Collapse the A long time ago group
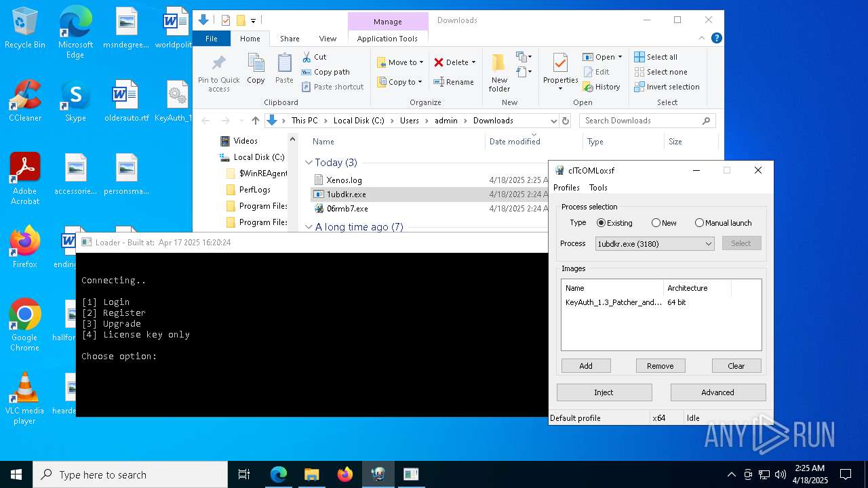This screenshot has height=488, width=868. coord(309,227)
